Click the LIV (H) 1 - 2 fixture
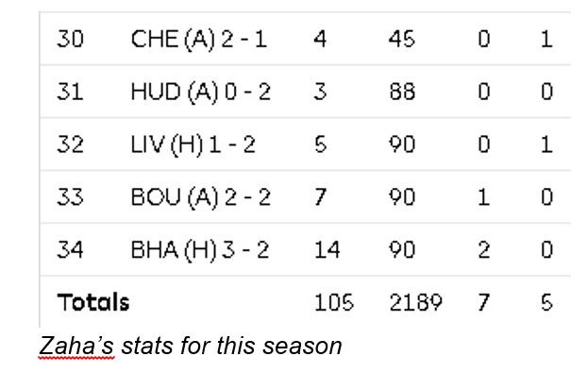588x373 pixels. point(193,144)
